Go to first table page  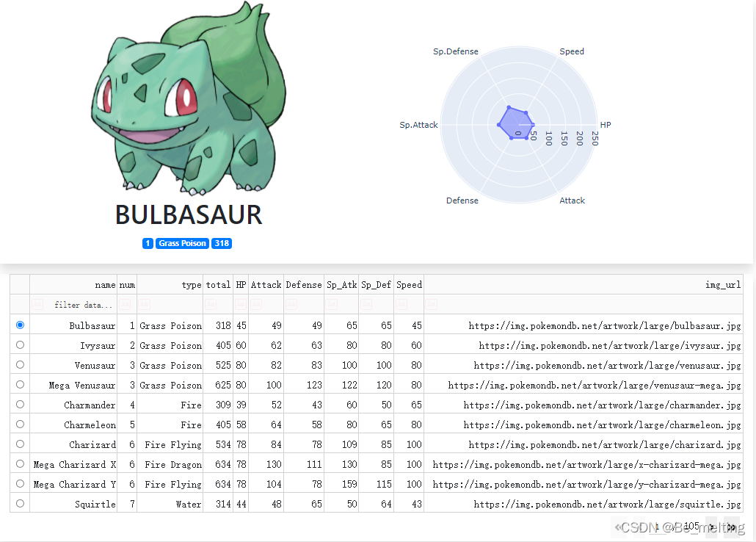[619, 527]
